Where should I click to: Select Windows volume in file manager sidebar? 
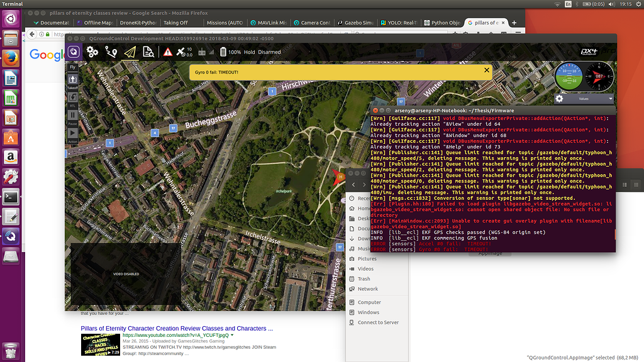[369, 312]
